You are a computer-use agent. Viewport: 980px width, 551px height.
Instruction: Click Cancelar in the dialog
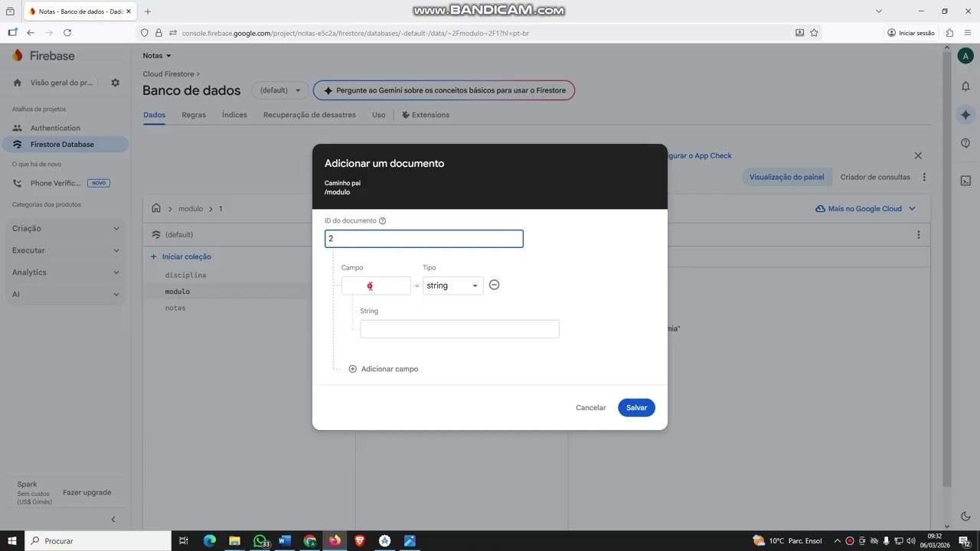click(x=590, y=408)
